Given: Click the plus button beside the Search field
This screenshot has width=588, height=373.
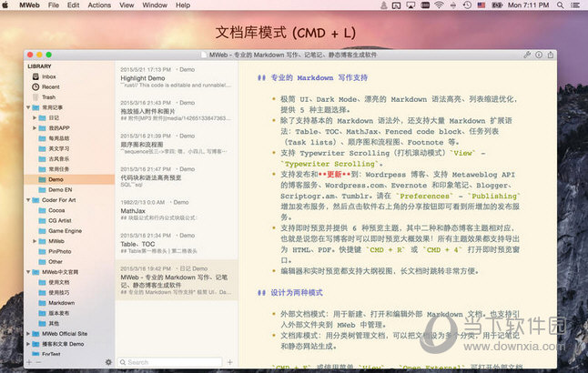Looking at the screenshot, I should tap(230, 362).
